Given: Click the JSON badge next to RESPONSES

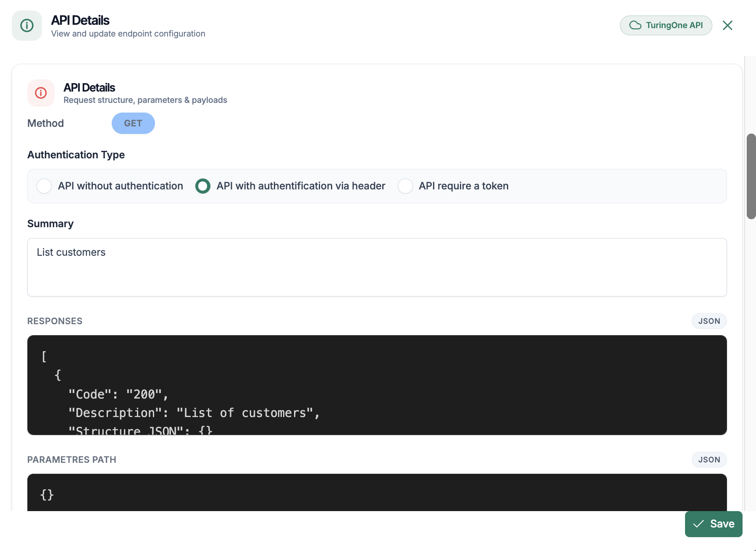Looking at the screenshot, I should pyautogui.click(x=709, y=321).
